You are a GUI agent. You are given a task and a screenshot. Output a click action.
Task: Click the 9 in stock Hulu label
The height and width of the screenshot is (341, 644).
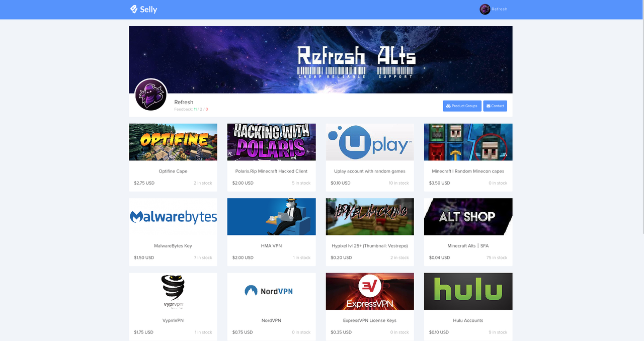tap(498, 332)
